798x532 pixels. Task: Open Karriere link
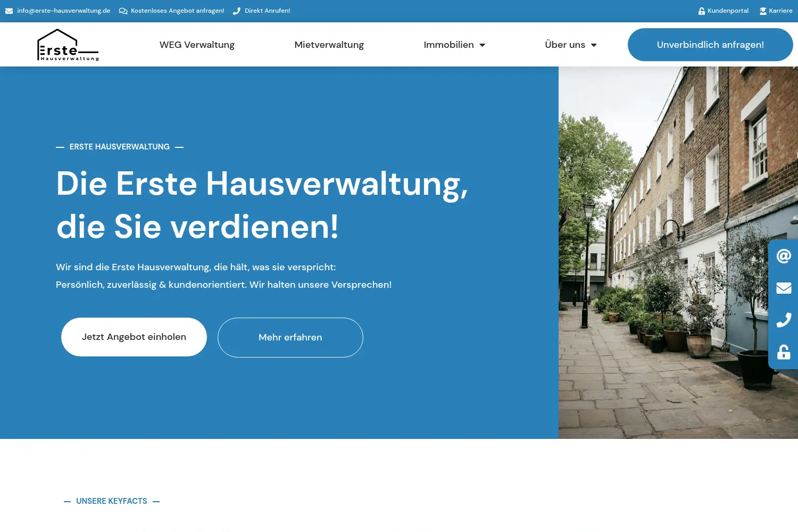tap(780, 11)
